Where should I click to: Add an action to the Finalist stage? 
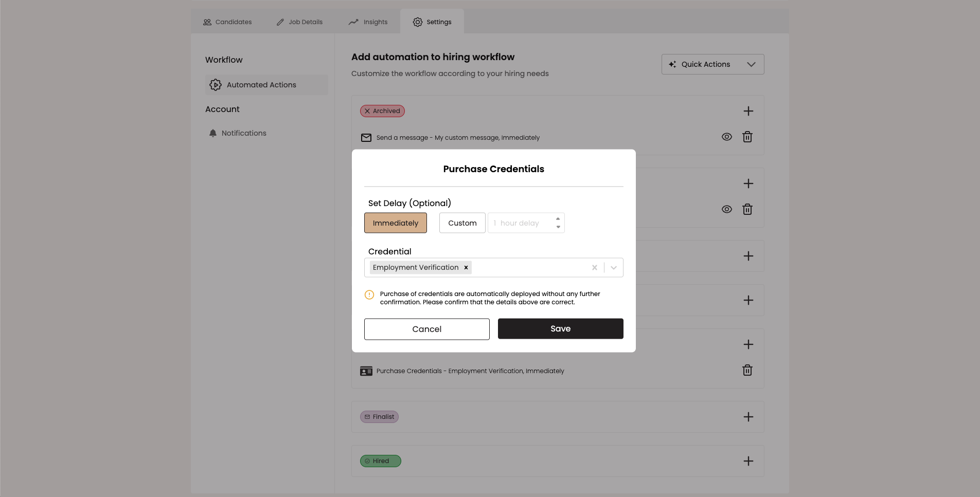[x=749, y=417]
